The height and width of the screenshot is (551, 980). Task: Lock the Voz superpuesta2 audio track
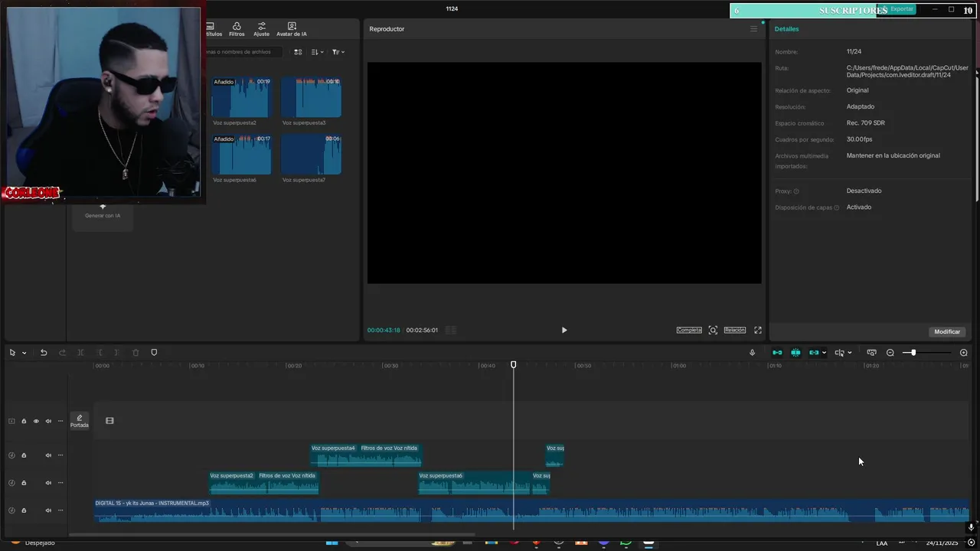pos(24,483)
